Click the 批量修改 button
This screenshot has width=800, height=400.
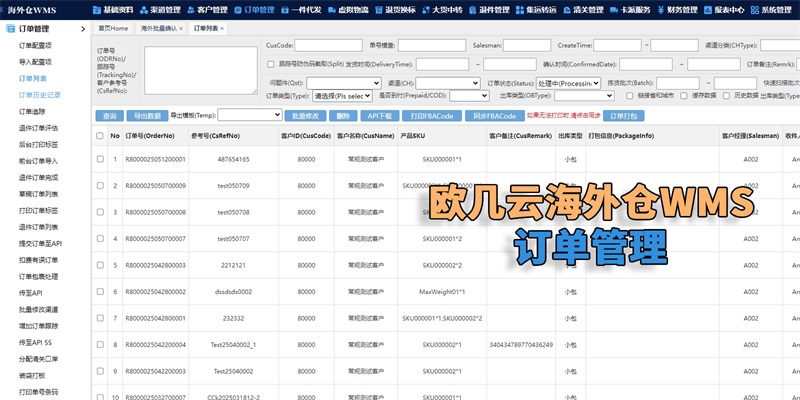306,116
